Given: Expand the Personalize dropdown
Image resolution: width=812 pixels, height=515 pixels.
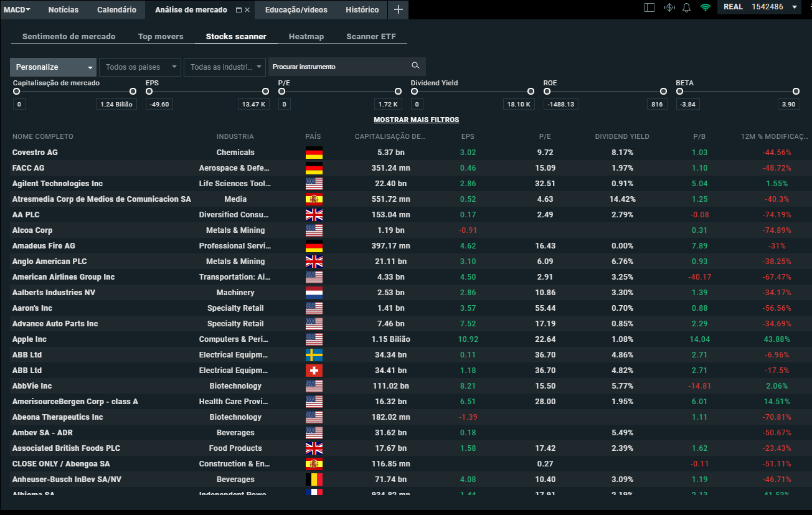Looking at the screenshot, I should pos(53,67).
